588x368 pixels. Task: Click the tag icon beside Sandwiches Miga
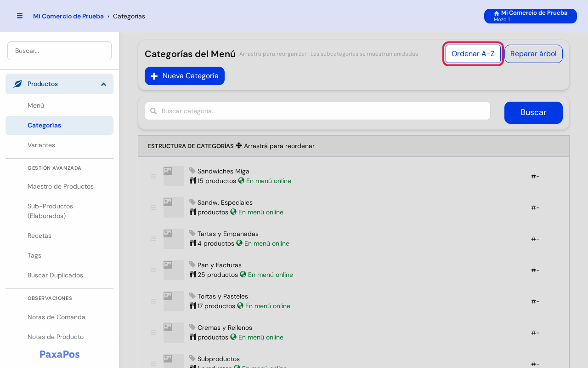192,171
